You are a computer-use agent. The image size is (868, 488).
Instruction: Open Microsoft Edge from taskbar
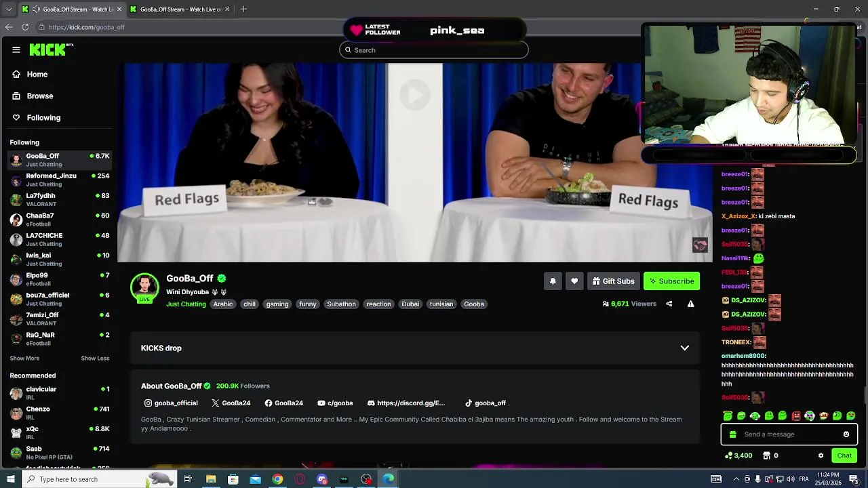pyautogui.click(x=388, y=479)
